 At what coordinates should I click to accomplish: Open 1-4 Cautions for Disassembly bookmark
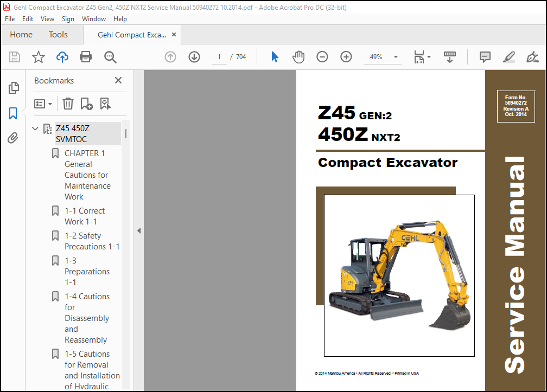(87, 318)
